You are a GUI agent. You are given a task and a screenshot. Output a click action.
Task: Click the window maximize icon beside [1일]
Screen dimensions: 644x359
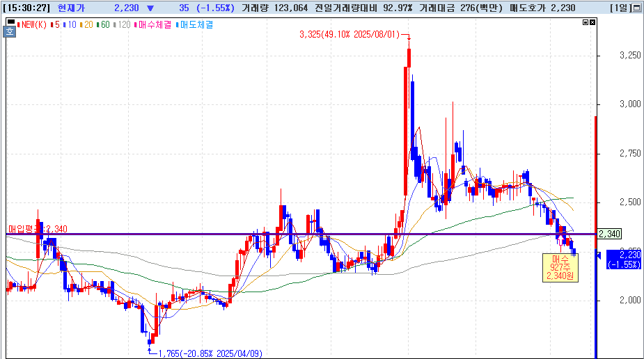coord(636,8)
